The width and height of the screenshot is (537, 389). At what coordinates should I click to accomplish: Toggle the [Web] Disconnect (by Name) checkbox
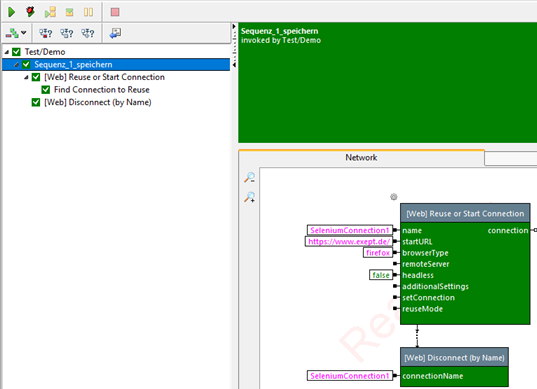36,102
